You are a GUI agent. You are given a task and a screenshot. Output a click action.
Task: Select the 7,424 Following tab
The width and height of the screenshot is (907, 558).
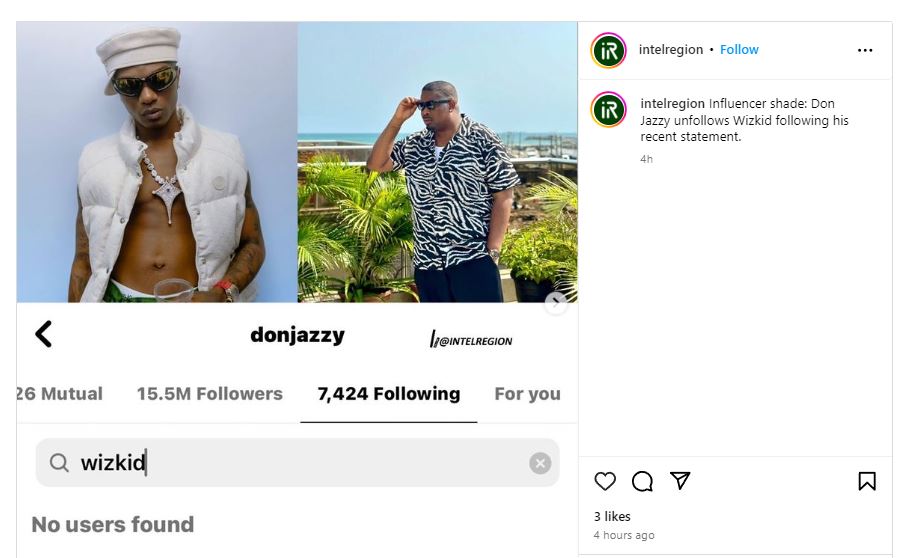click(x=389, y=394)
